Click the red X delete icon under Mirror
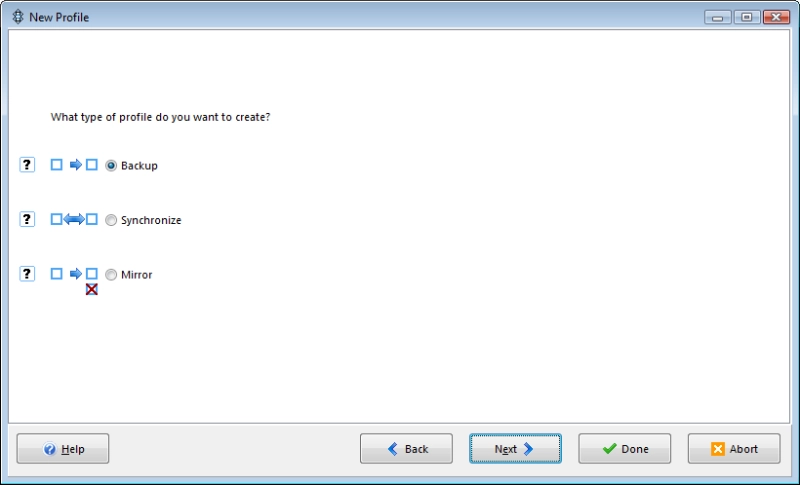Viewport: 800px width, 485px height. click(x=91, y=290)
